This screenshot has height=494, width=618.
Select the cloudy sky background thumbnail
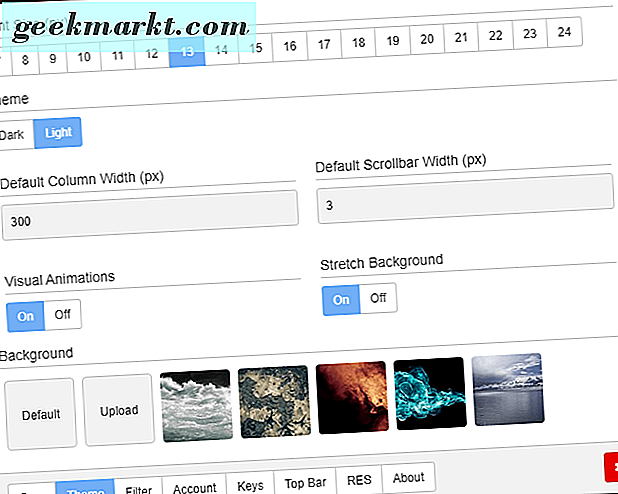point(195,405)
